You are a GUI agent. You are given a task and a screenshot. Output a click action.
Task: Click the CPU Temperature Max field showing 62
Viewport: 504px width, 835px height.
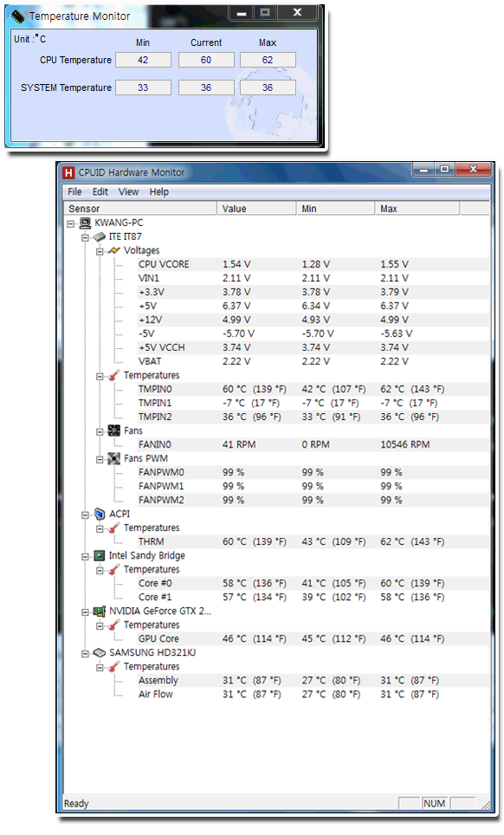[268, 60]
